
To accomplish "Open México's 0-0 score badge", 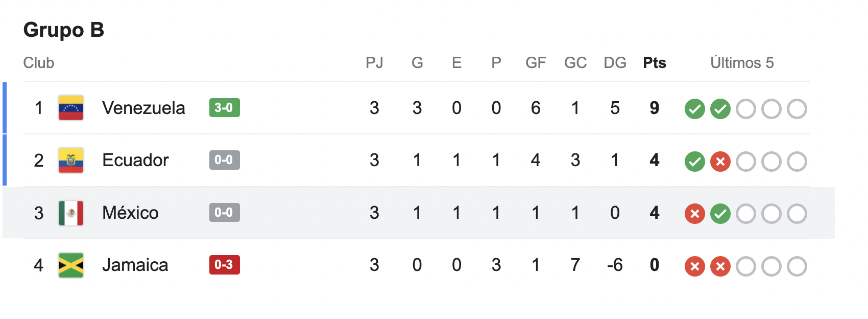I will coord(224,213).
